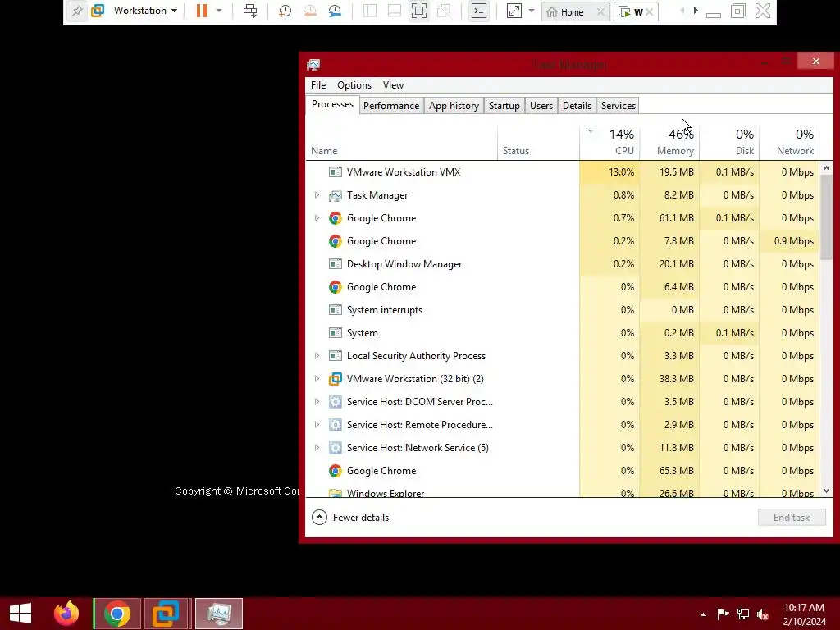Expand the first Google Chrome process group

pos(317,218)
